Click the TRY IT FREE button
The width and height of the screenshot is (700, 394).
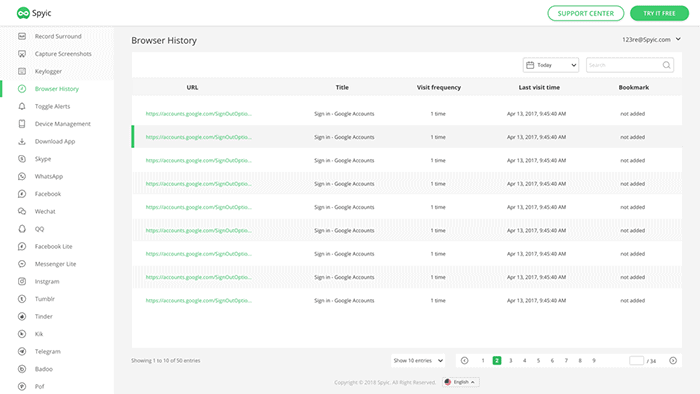(x=659, y=13)
